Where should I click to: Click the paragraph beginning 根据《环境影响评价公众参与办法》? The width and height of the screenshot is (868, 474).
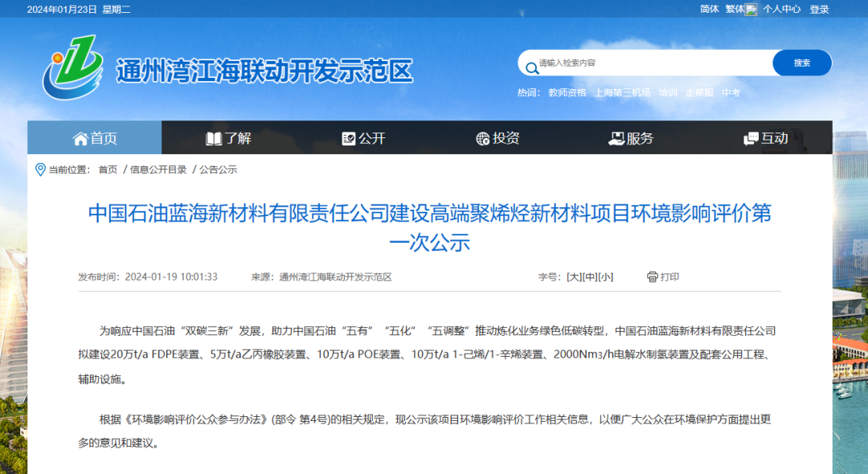coord(424,431)
